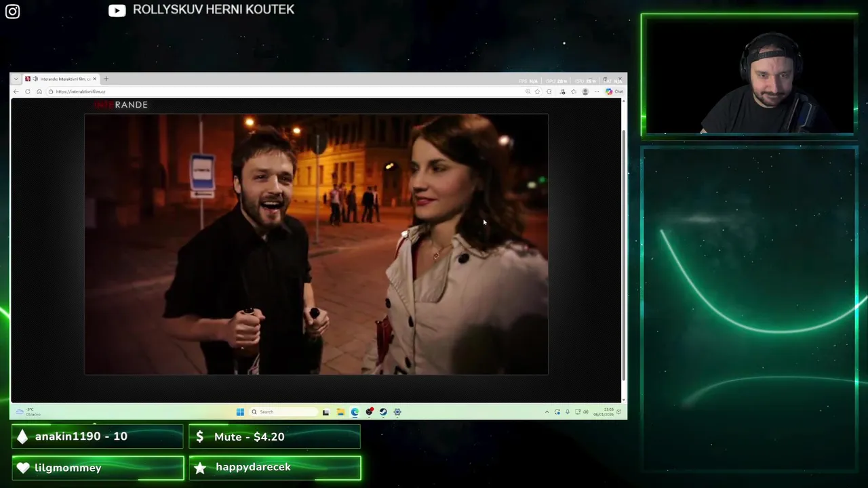
Task: Open the Edge tab actions menu dropdown
Action: pyautogui.click(x=16, y=79)
